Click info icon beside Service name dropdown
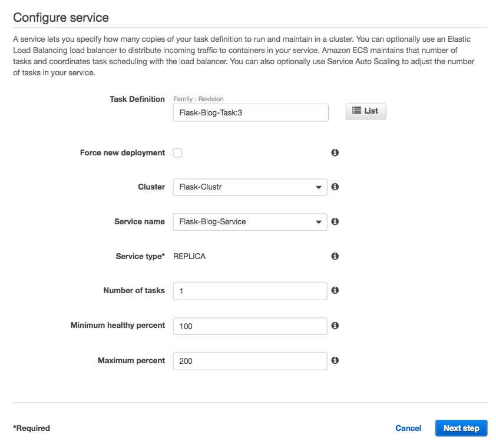Image resolution: width=496 pixels, height=448 pixels. pos(335,221)
